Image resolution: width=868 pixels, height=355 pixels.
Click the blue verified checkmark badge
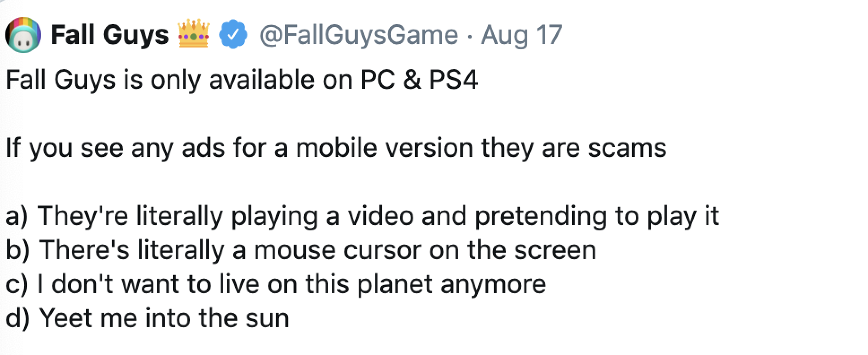tap(234, 35)
